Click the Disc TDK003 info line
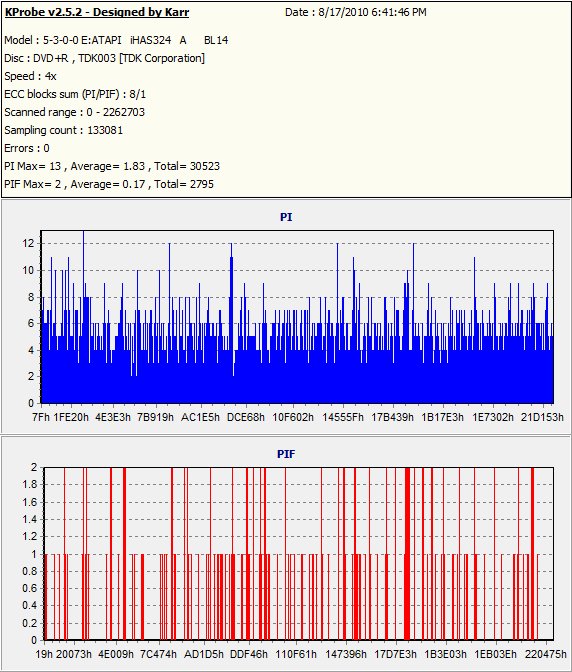 point(105,58)
